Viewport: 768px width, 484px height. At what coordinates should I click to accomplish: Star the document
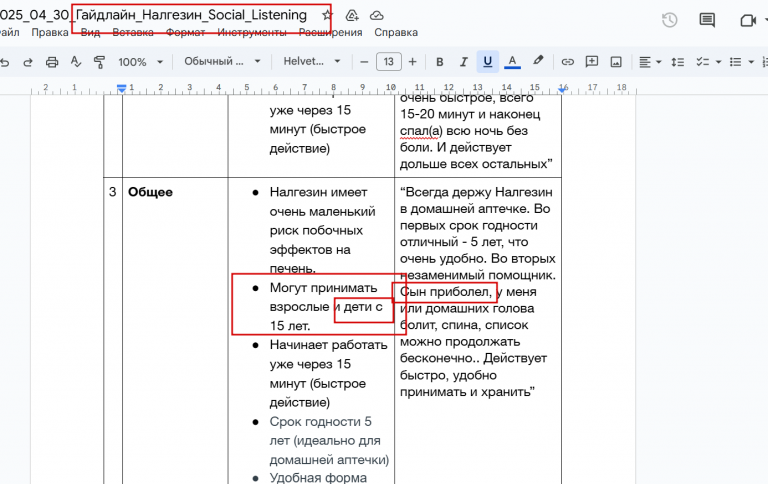pos(327,15)
